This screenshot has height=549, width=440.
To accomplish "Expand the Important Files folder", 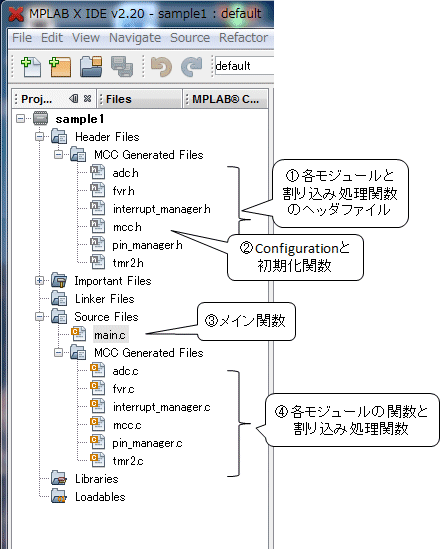I will pos(40,280).
